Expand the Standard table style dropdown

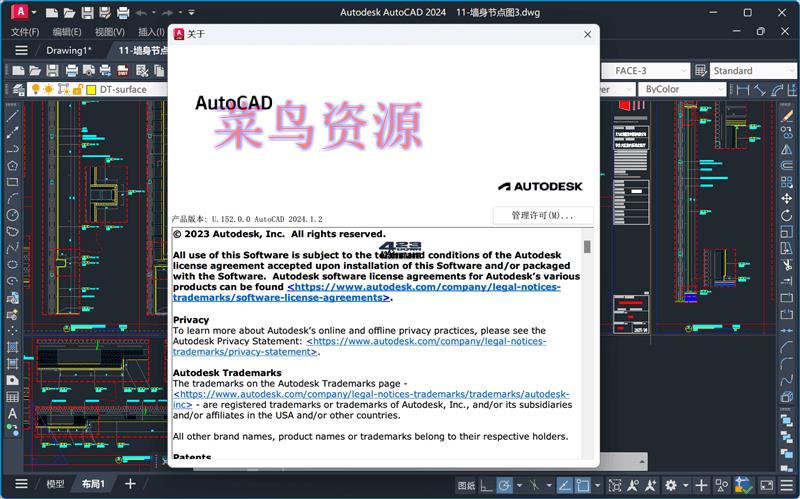(x=792, y=70)
